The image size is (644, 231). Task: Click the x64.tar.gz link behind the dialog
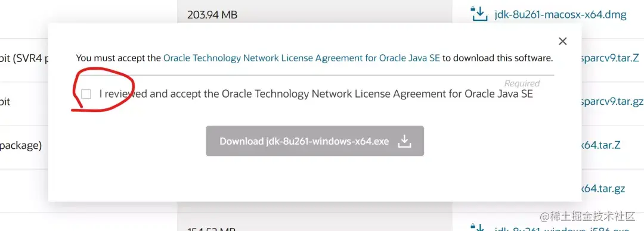603,189
